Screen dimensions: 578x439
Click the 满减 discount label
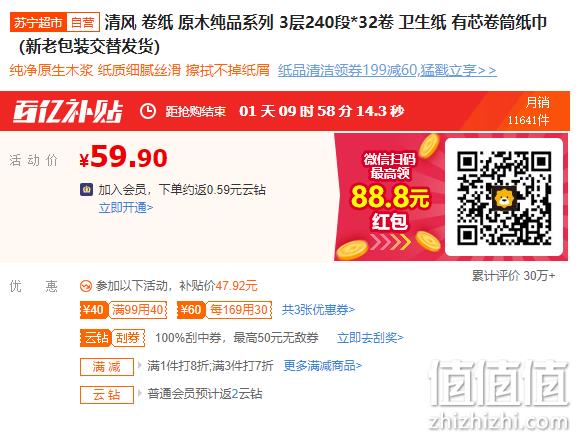coord(107,367)
